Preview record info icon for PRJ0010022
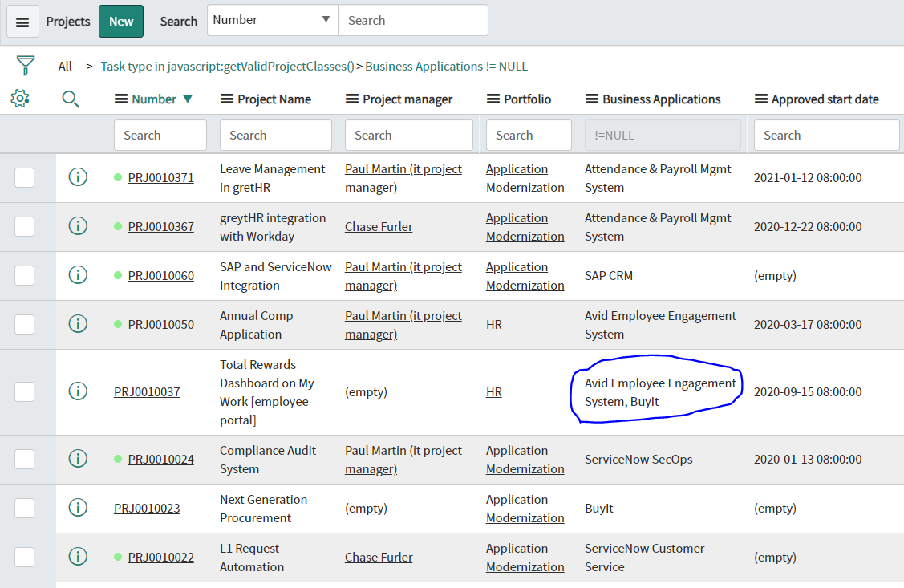Image resolution: width=904 pixels, height=588 pixels. pyautogui.click(x=78, y=557)
